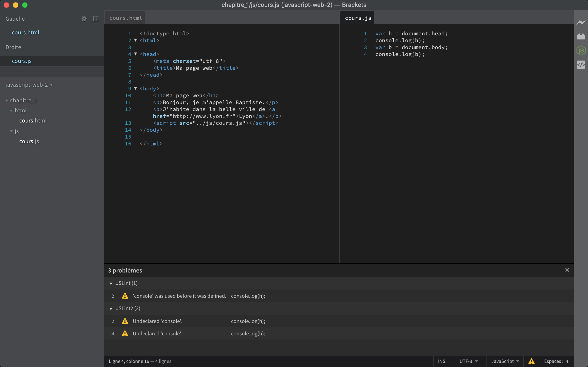Switch to the cours.html tab
Screen dimensions: 588x367
click(125, 17)
